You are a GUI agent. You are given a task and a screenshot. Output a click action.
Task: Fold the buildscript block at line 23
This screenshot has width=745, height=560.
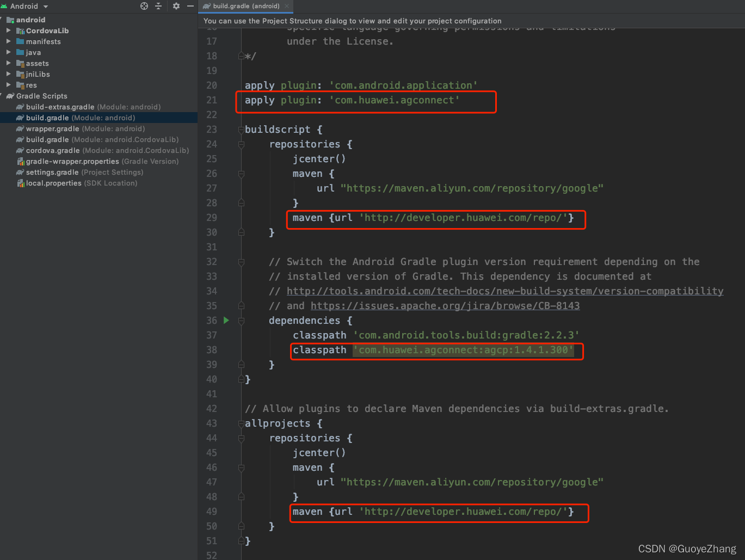click(241, 130)
